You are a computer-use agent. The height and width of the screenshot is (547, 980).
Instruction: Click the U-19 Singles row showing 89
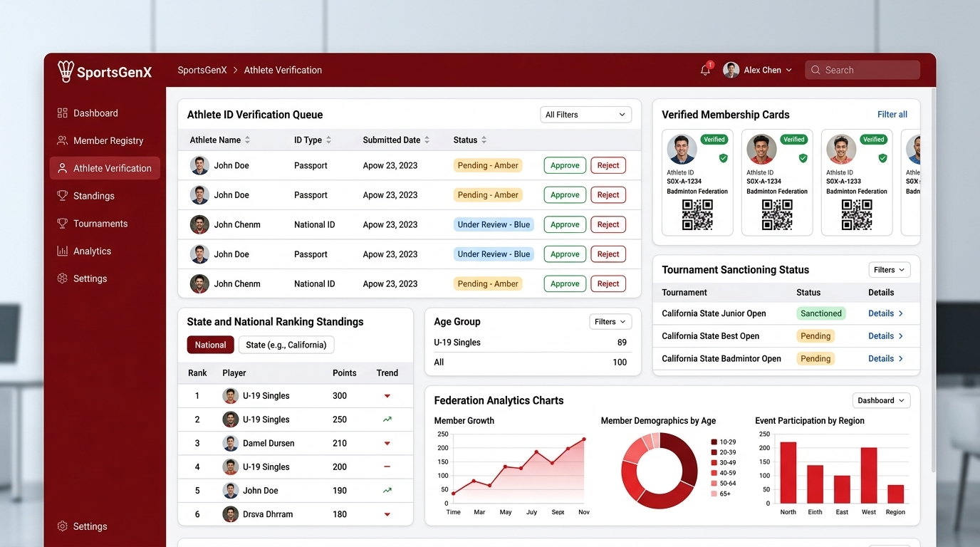(x=531, y=343)
